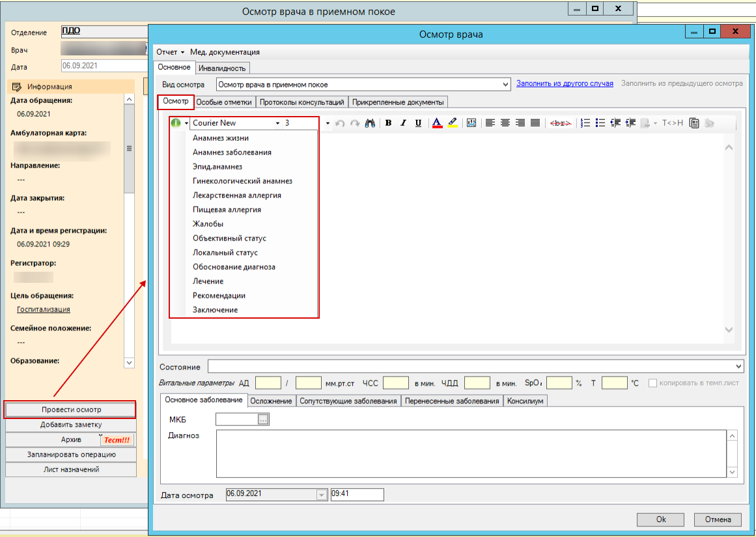Viewport: 756px width, 537px height.
Task: Open the 'Дата осмотра' date picker arrow
Action: (322, 495)
